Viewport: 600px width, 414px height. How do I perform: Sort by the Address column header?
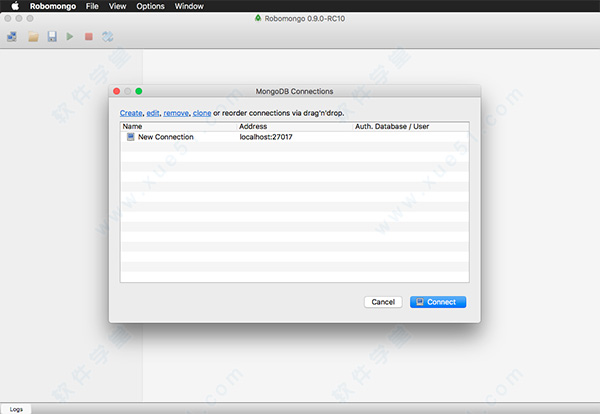[x=294, y=126]
